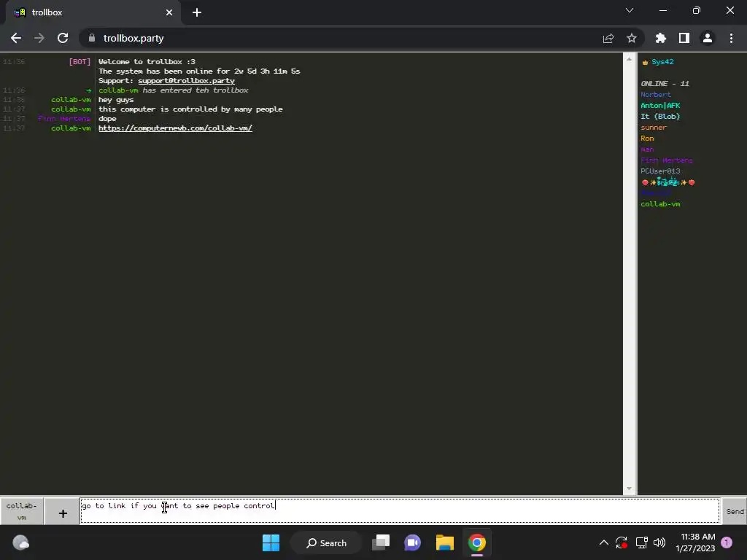747x560 pixels.
Task: Select user Ron in the online list
Action: click(x=647, y=139)
